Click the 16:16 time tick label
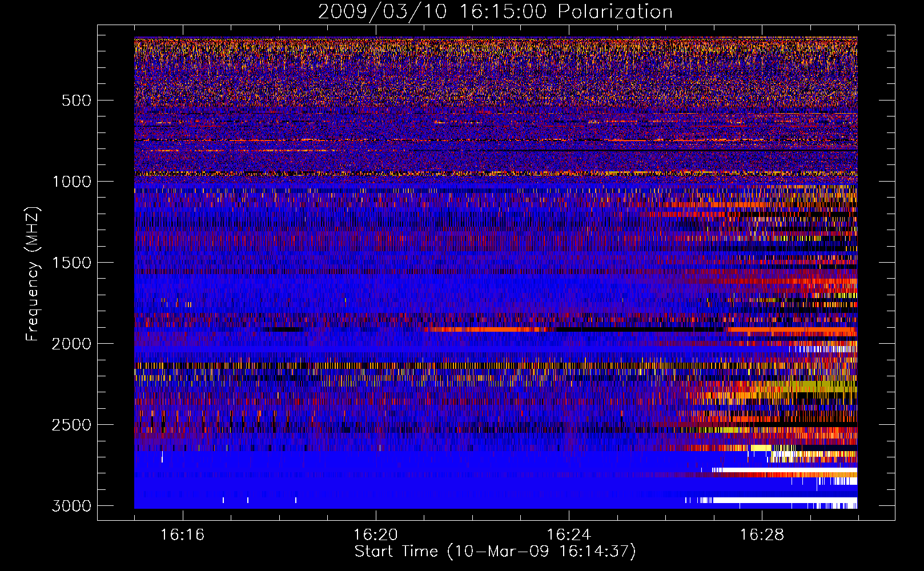 click(182, 534)
